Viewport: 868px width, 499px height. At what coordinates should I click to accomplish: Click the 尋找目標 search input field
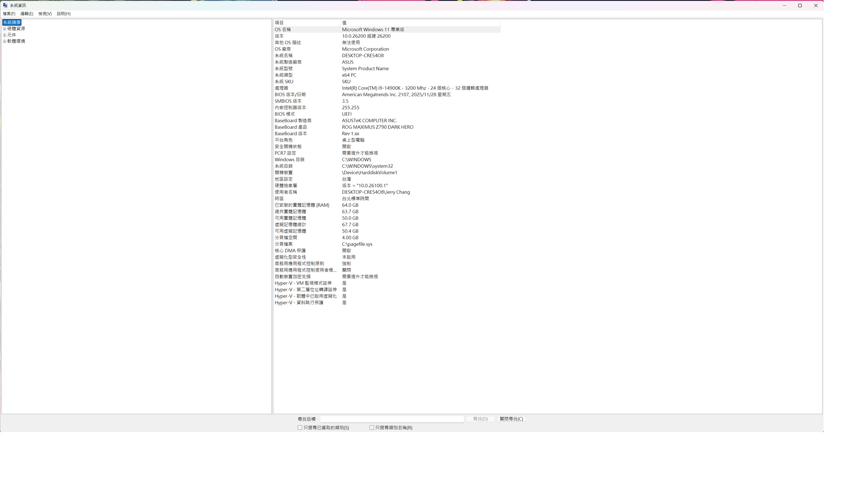coord(392,419)
